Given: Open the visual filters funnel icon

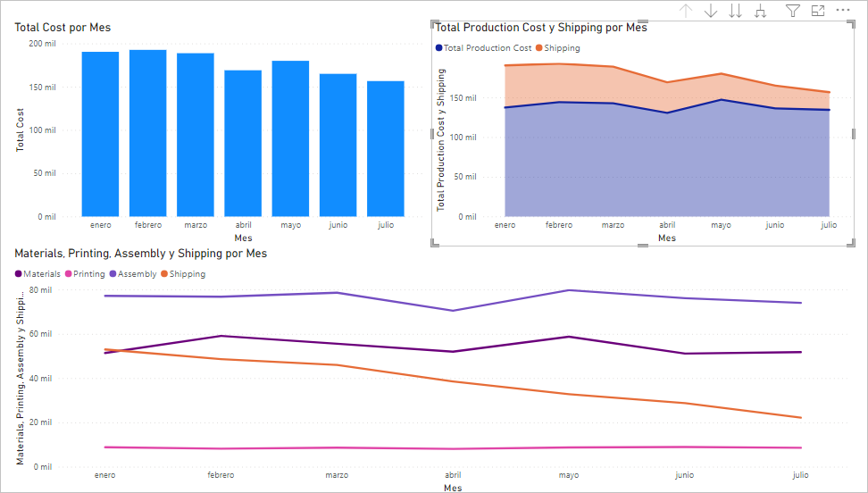Looking at the screenshot, I should [793, 11].
